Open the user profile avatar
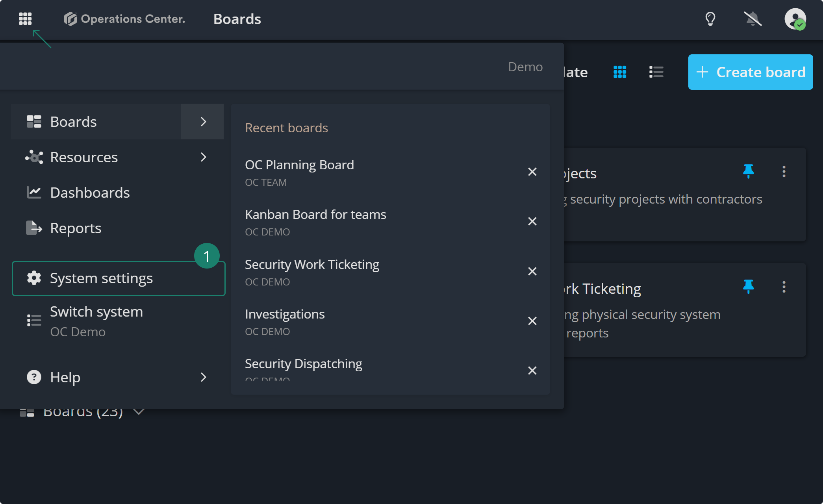Image resolution: width=823 pixels, height=504 pixels. [795, 19]
